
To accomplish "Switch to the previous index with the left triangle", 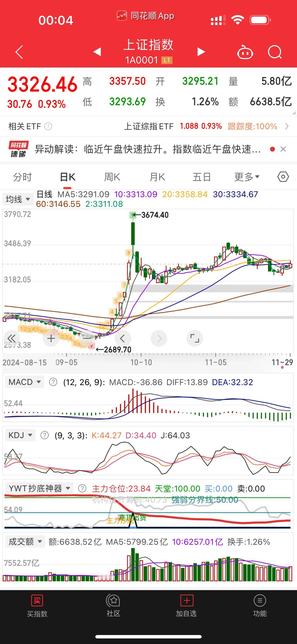I will (97, 52).
